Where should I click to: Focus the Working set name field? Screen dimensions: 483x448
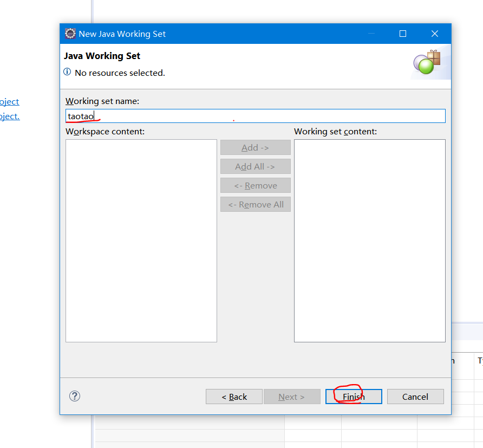(256, 116)
